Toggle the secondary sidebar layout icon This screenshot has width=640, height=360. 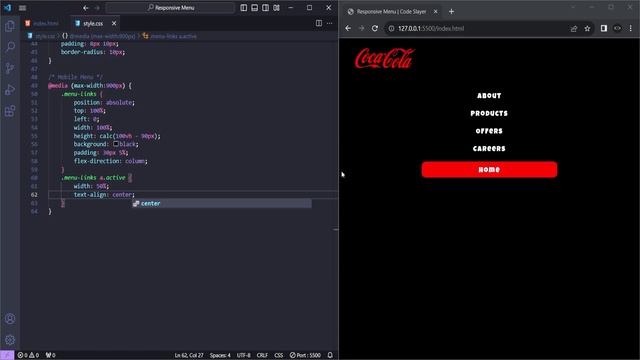(266, 8)
